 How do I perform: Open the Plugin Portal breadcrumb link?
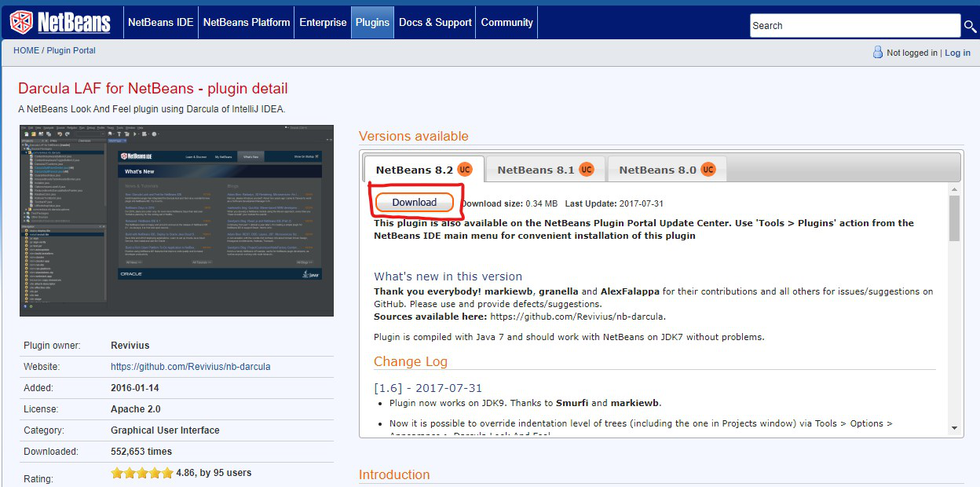(x=71, y=50)
